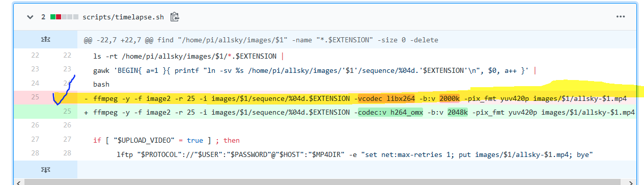Select old line number 28
Viewport: 644px width, 185px height.
coord(35,153)
